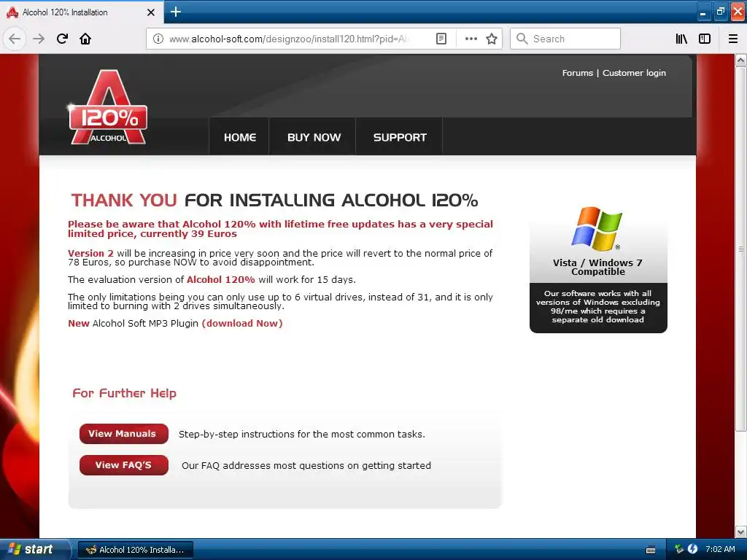Follow the Customer login link

point(634,73)
